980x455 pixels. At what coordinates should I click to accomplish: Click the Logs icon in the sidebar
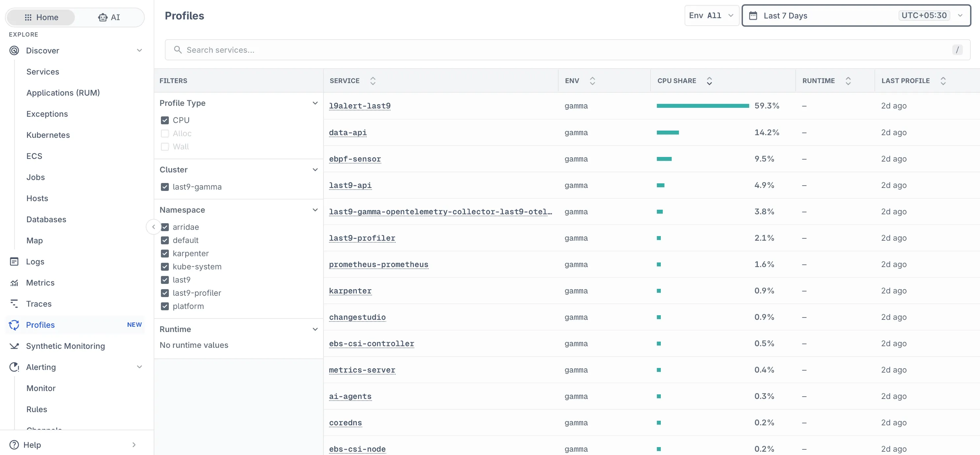[14, 261]
